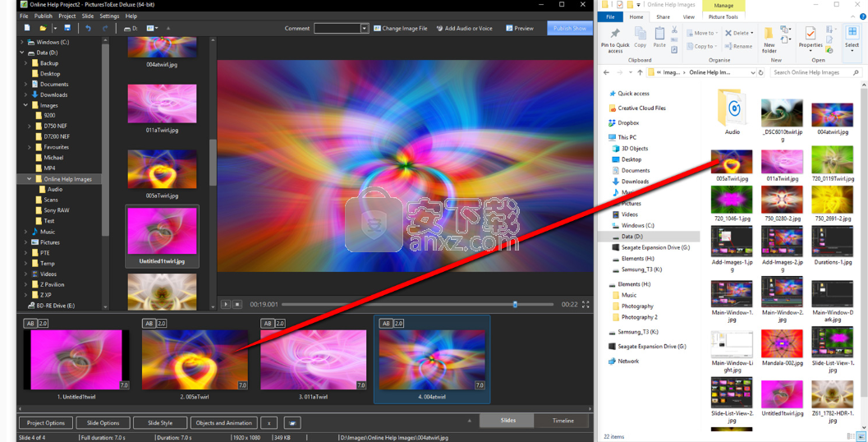Collapse the Online Help Images tree node
This screenshot has height=442, width=868.
[29, 179]
